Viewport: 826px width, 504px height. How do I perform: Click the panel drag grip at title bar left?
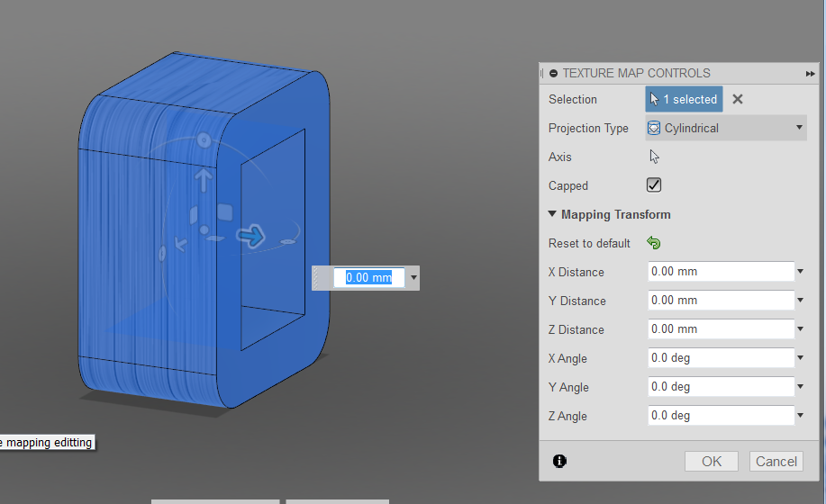[541, 74]
